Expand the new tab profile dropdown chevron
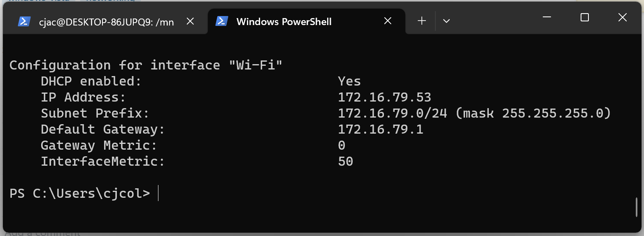This screenshot has height=236, width=644. click(x=446, y=21)
